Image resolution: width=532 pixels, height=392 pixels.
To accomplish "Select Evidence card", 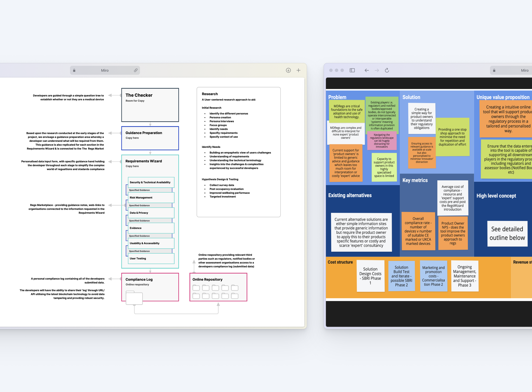I will pyautogui.click(x=151, y=228).
